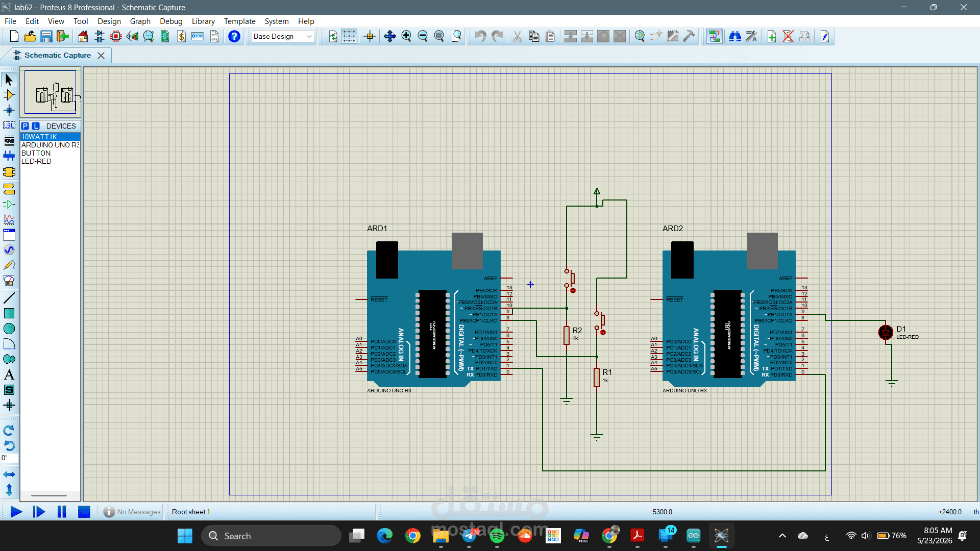Toggle the Wire Autorouter button

pyautogui.click(x=715, y=36)
